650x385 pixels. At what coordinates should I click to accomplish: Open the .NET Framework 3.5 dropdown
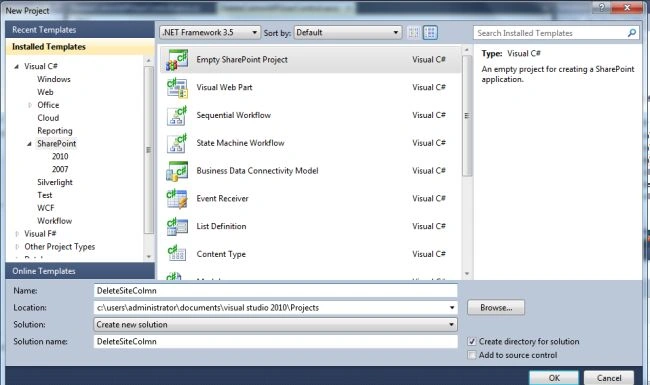210,32
